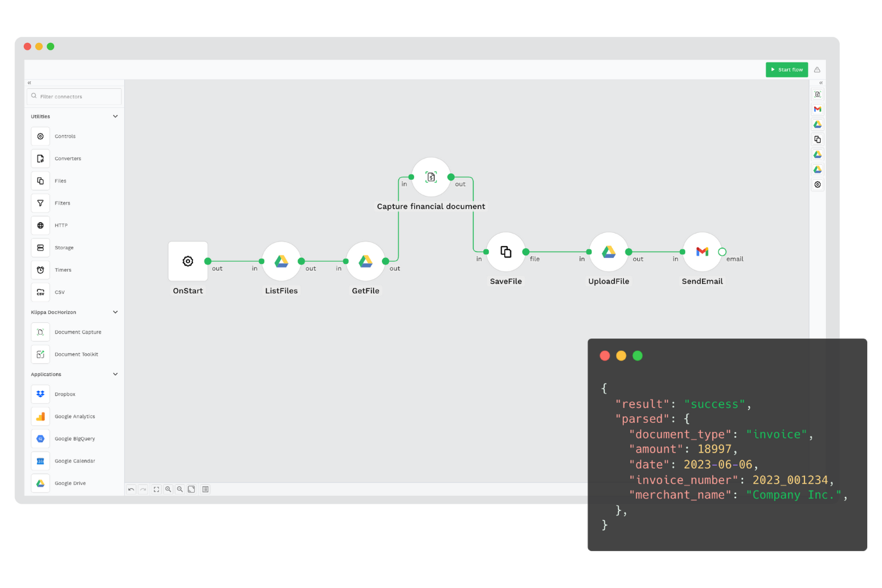Click the Start flow button
The height and width of the screenshot is (588, 882).
787,69
